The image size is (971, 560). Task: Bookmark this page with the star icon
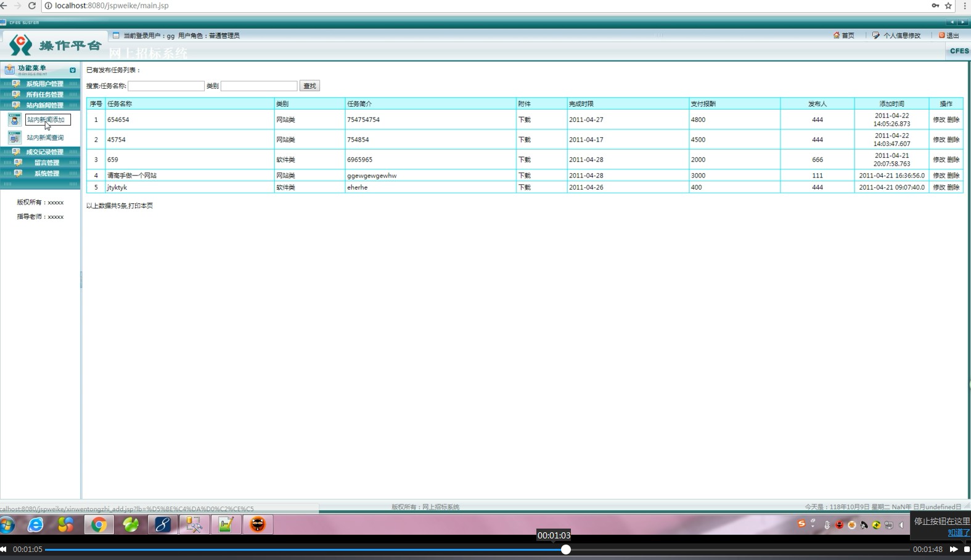[948, 6]
